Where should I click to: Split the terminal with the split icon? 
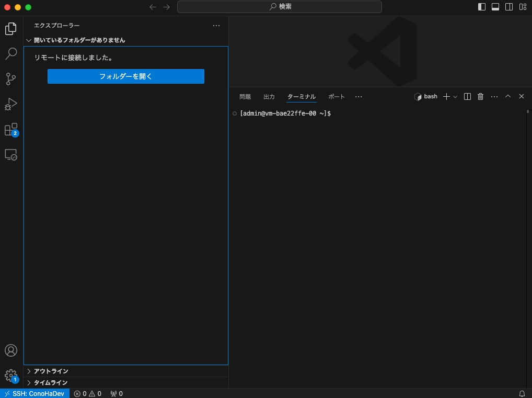467,96
